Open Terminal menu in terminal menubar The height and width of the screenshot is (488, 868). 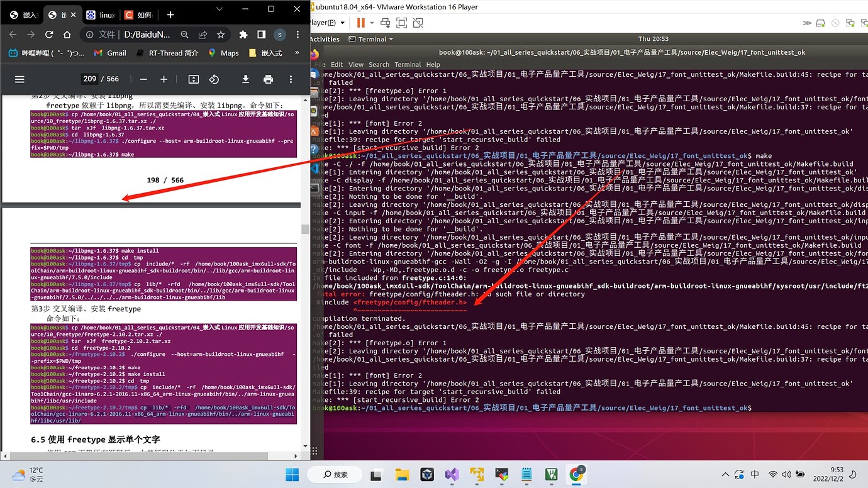click(408, 64)
